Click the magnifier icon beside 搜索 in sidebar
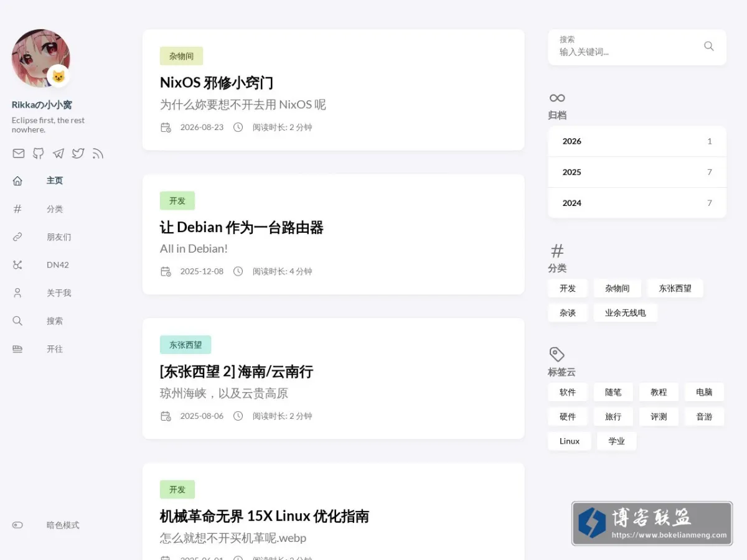The width and height of the screenshot is (747, 560). coord(17,321)
